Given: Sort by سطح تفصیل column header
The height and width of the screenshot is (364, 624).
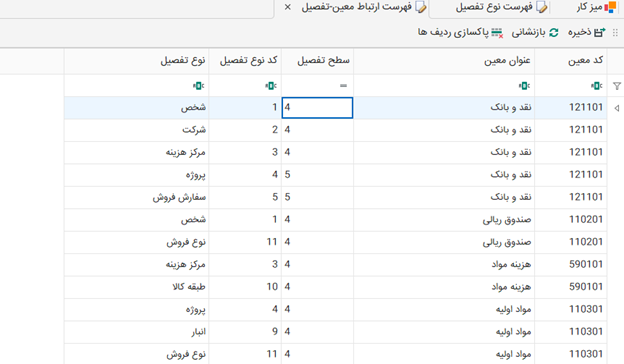Looking at the screenshot, I should (318, 60).
